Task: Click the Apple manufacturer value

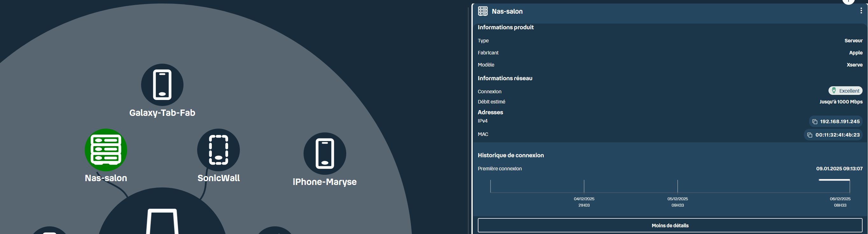Action: (856, 53)
